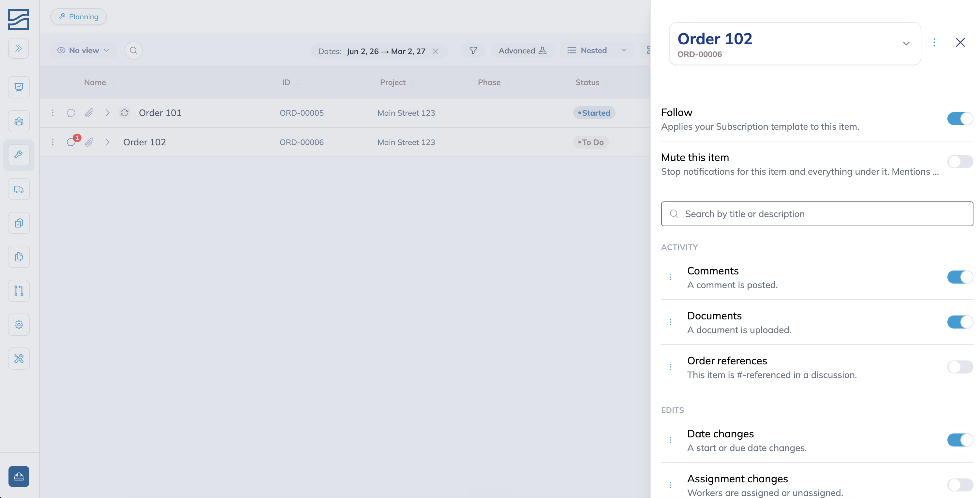Open options menu for Comments activity
The height and width of the screenshot is (498, 980).
pos(670,277)
